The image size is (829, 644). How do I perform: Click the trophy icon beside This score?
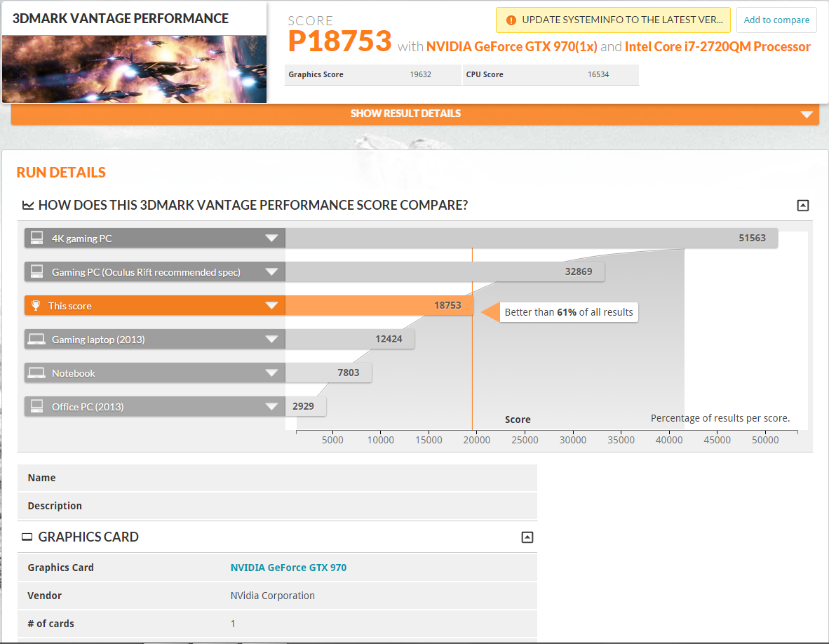tap(36, 306)
